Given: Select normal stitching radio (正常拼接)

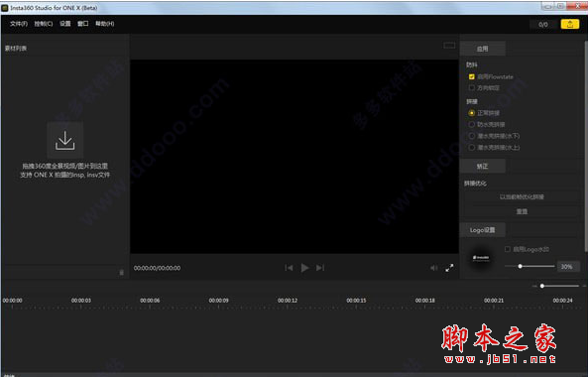Looking at the screenshot, I should click(x=472, y=113).
